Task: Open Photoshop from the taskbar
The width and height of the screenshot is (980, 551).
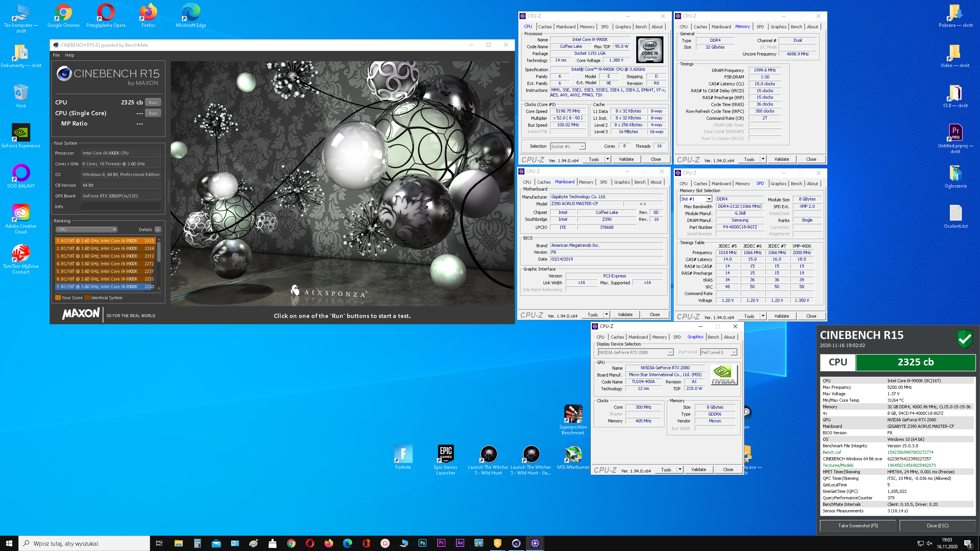Action: point(423,543)
